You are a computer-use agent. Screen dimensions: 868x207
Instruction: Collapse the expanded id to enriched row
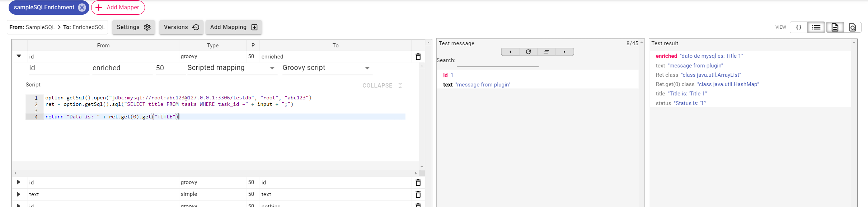click(x=19, y=56)
